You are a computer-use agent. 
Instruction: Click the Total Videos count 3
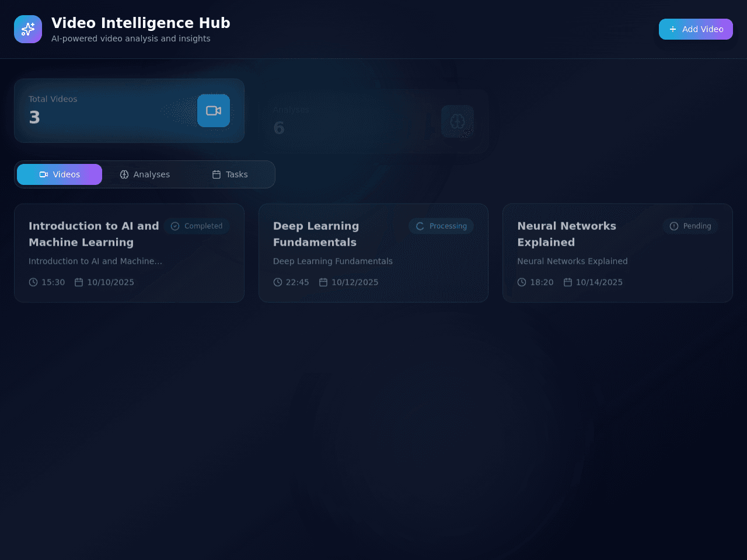click(34, 118)
